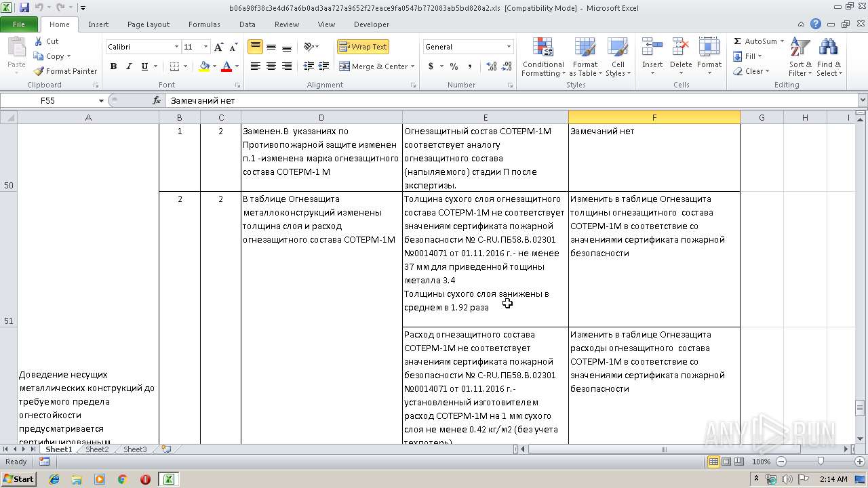This screenshot has width=868, height=488.
Task: Switch to Page Layout view
Action: pos(726,462)
